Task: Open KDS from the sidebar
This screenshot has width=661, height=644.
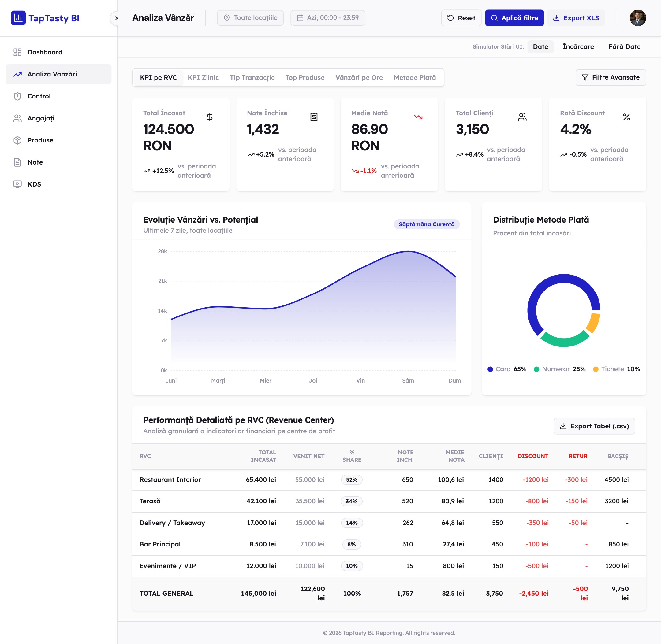Action: 58,184
